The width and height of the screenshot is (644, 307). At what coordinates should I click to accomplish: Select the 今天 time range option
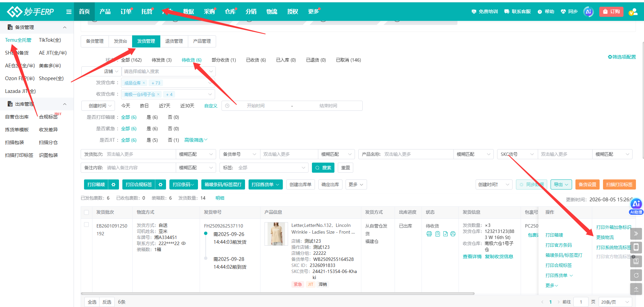[126, 106]
